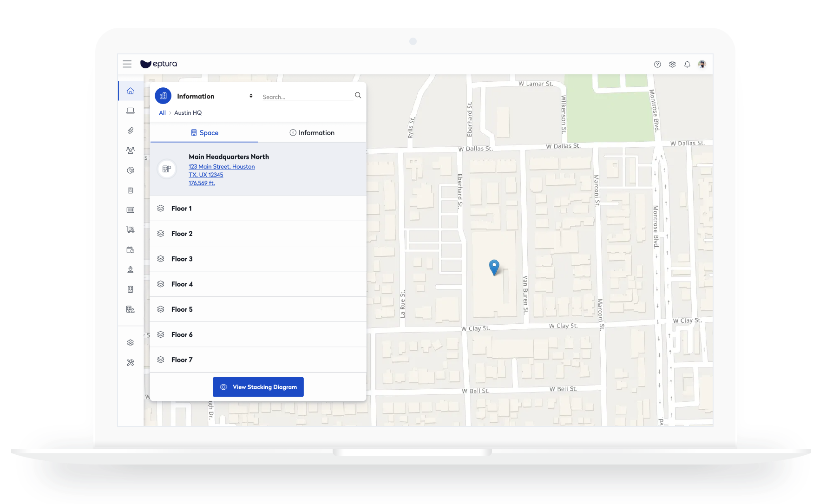This screenshot has height=504, width=826.
Task: Go to Home in the sidebar
Action: click(x=131, y=91)
